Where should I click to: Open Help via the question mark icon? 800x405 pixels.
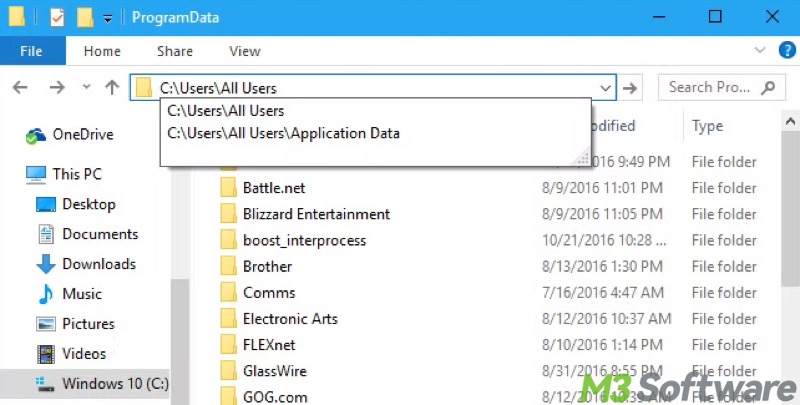787,50
